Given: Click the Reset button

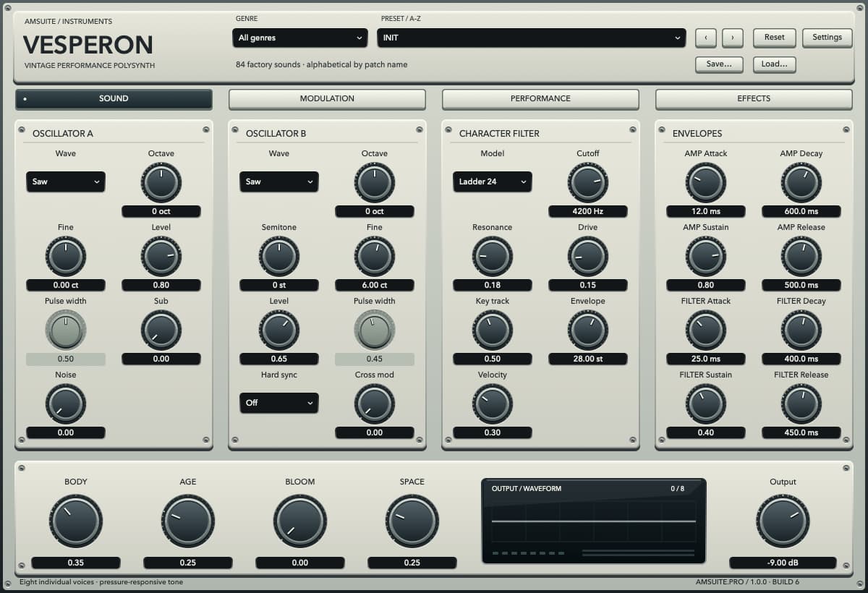Looking at the screenshot, I should click(775, 38).
